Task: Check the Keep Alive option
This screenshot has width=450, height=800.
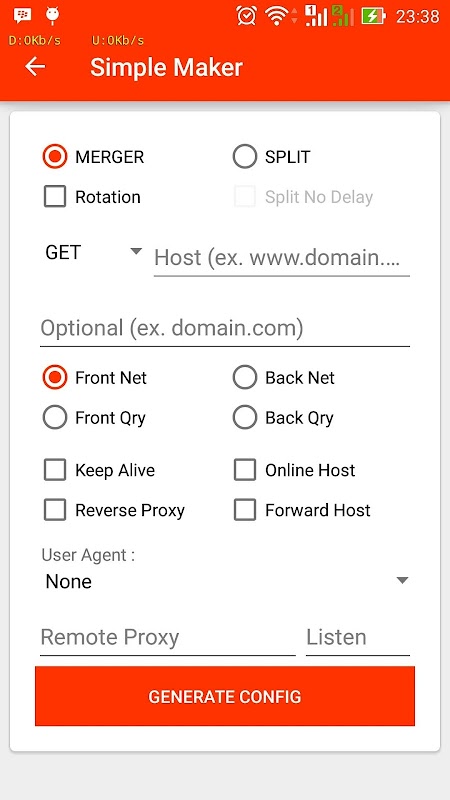Action: point(99,470)
